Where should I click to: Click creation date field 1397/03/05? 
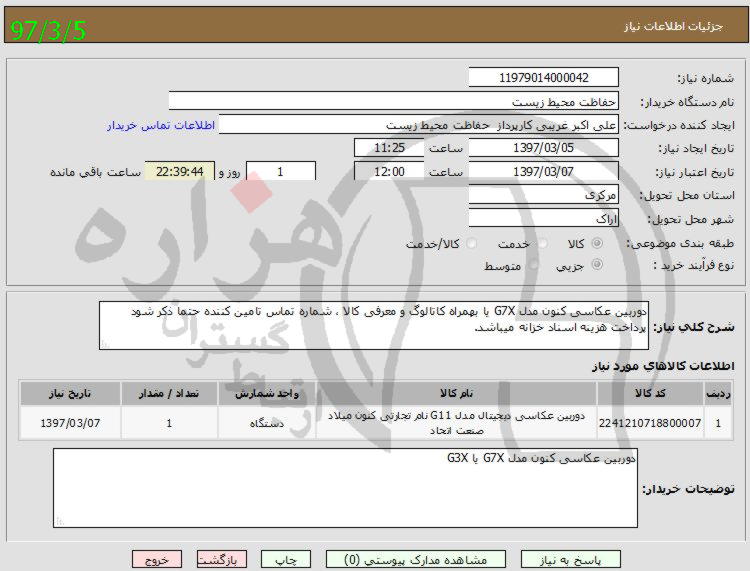click(x=543, y=148)
